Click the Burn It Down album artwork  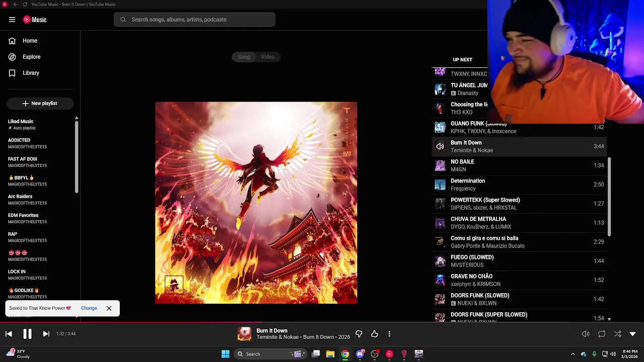pyautogui.click(x=256, y=203)
